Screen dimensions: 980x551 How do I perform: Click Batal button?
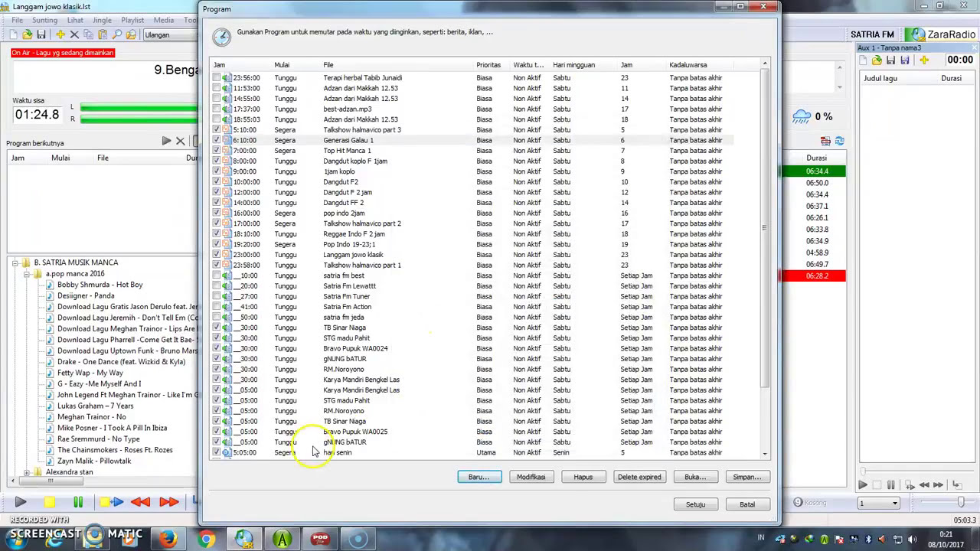click(x=747, y=504)
